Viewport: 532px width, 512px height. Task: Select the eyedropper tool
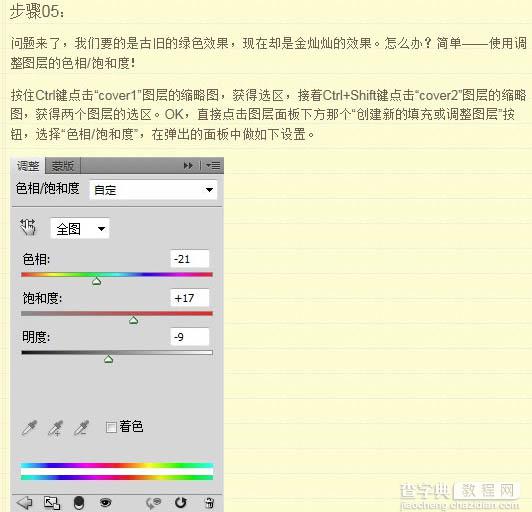click(29, 428)
